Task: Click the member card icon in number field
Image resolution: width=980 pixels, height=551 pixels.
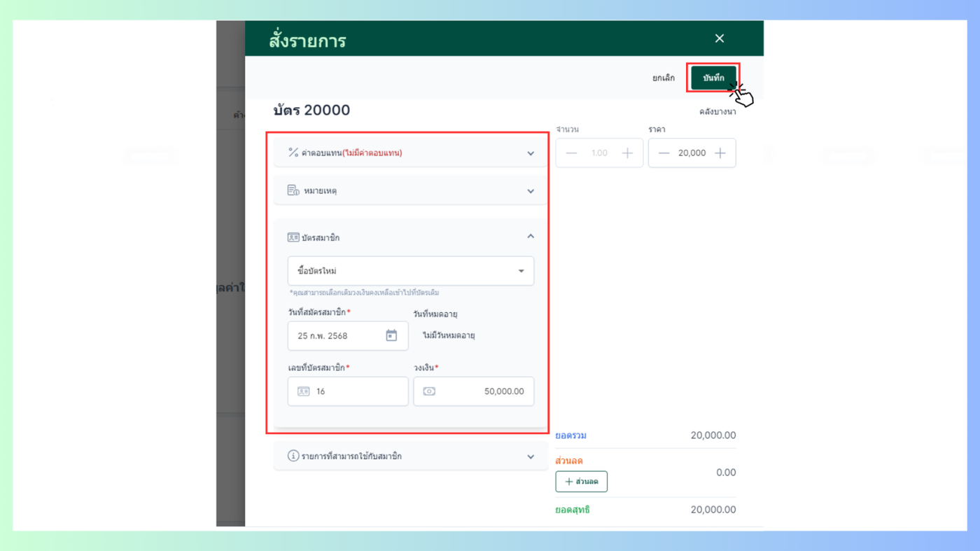Action: point(303,391)
